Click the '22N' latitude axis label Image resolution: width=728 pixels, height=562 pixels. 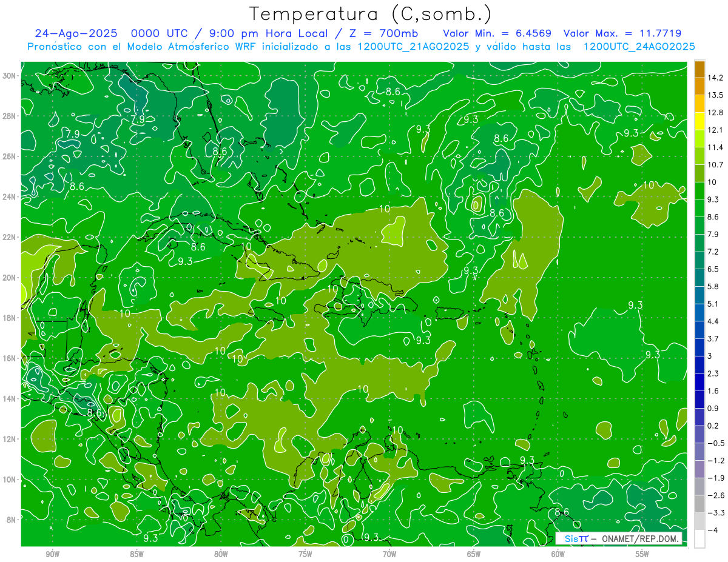click(x=10, y=237)
